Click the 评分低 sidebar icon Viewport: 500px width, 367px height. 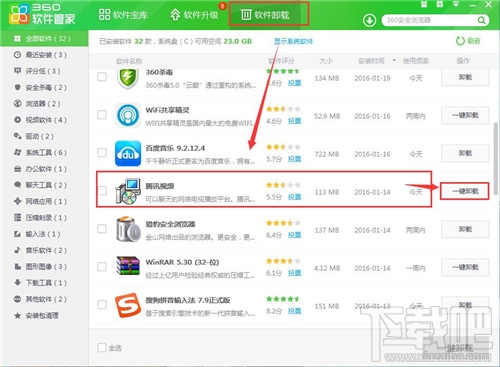pos(17,71)
